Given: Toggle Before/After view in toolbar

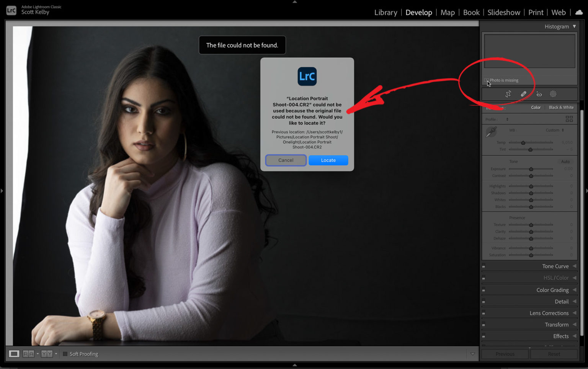Looking at the screenshot, I should pyautogui.click(x=29, y=354).
